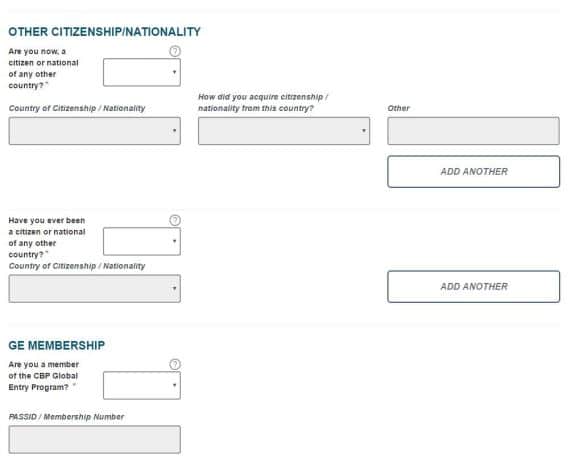Click the OTHER CITIZENSHIP/NATIONALITY section heading

click(x=104, y=32)
